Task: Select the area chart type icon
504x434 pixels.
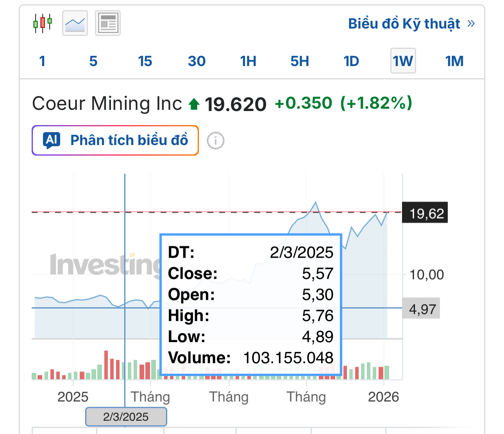Action: (75, 23)
